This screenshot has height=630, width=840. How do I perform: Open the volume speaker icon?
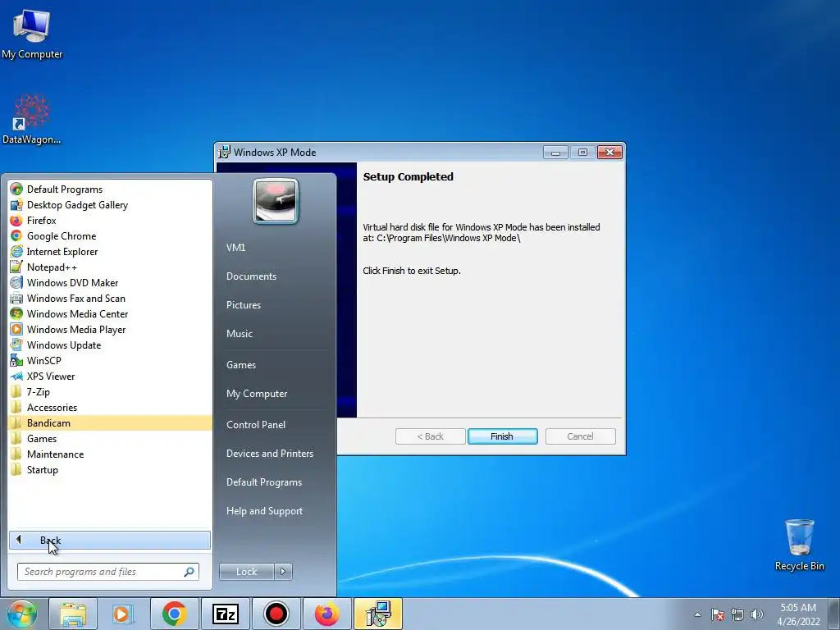[x=757, y=614]
